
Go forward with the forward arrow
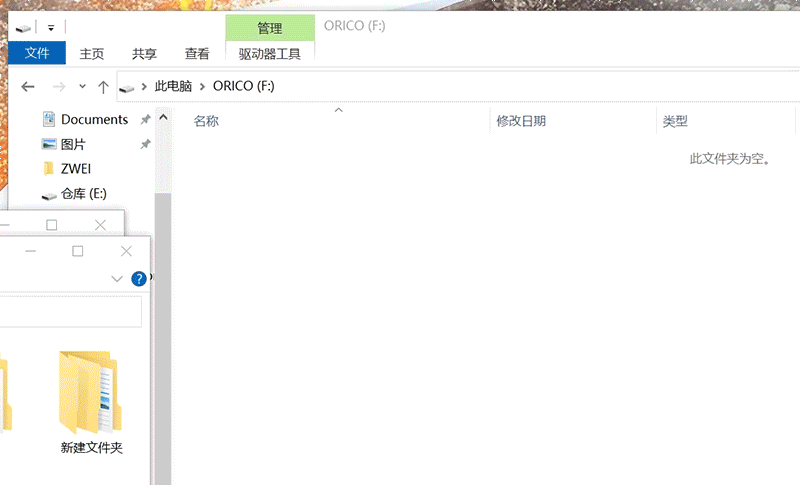(x=59, y=87)
